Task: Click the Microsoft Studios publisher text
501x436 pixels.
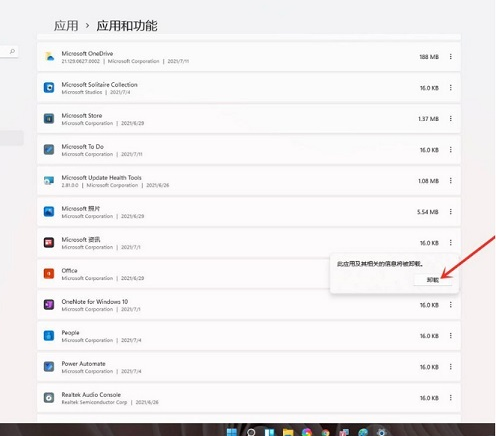Action: 82,92
